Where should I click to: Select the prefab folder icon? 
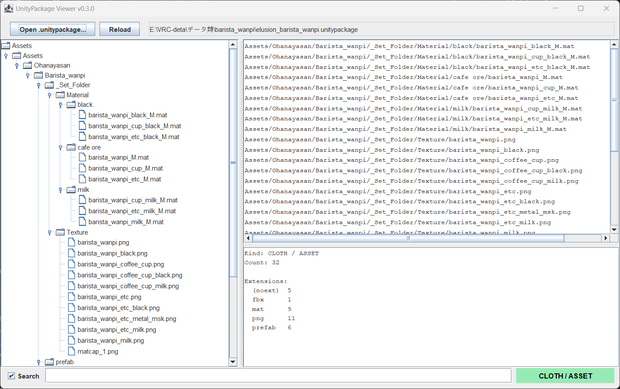49,362
